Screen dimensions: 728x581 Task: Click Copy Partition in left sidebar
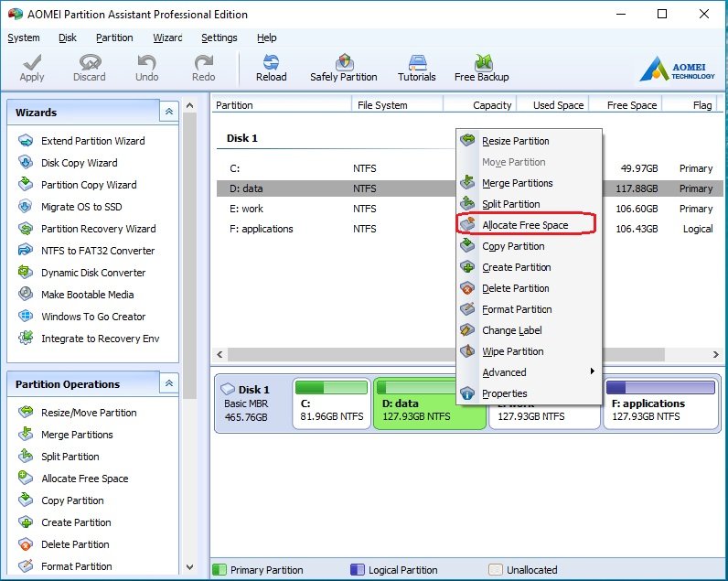(72, 500)
